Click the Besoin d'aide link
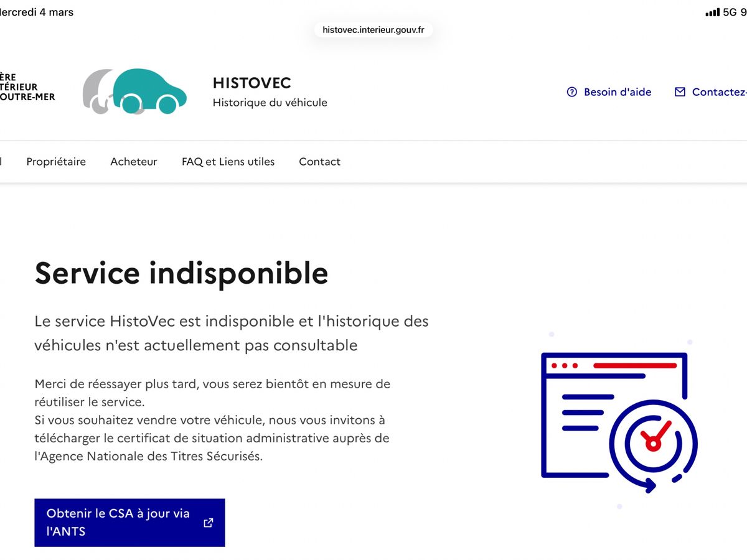747x560 pixels. [x=609, y=92]
